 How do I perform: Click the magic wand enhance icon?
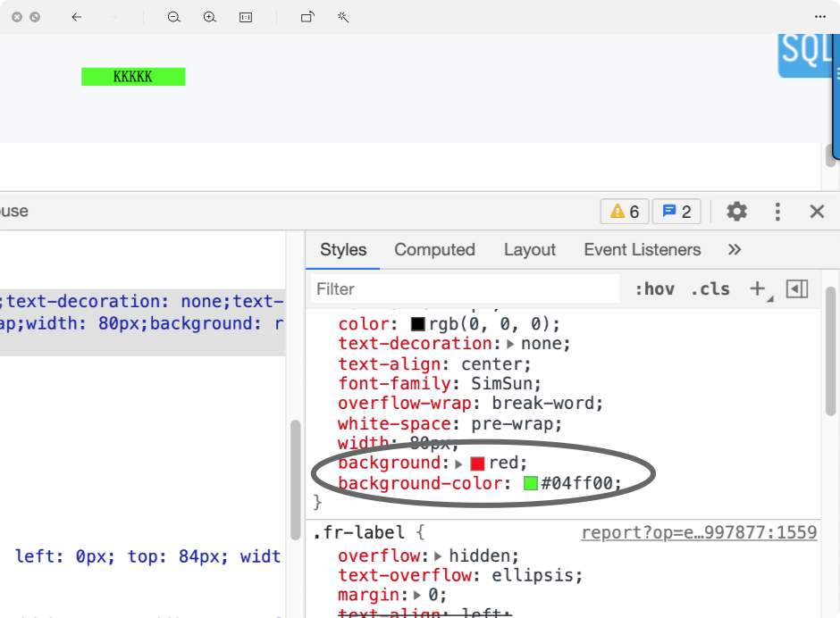[343, 17]
